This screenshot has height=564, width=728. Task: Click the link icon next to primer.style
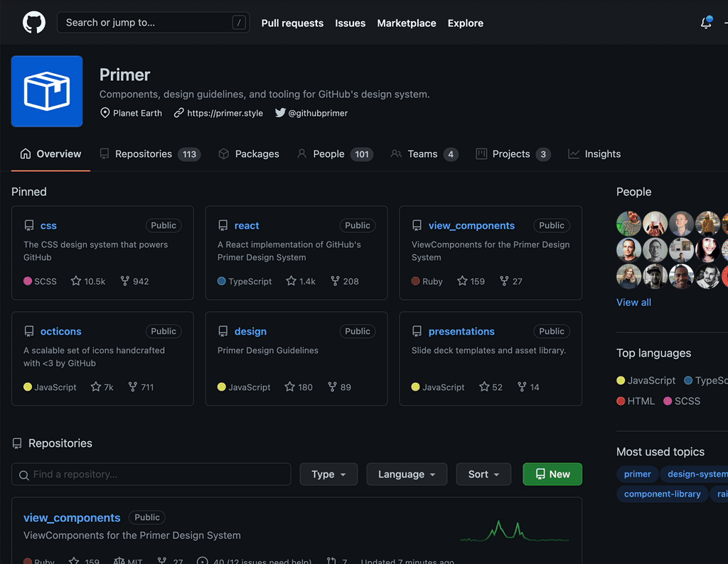point(178,113)
